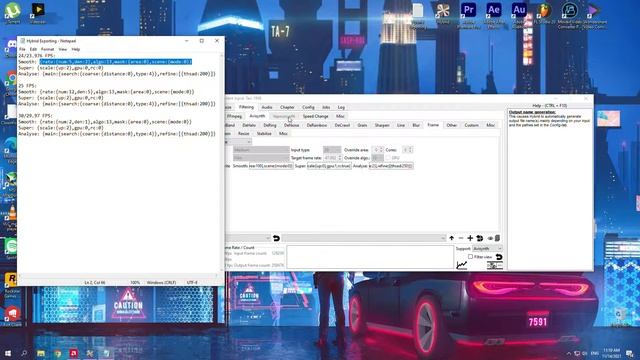Adjust the Target frame rate spinner
This screenshot has width=640, height=360.
[x=333, y=158]
